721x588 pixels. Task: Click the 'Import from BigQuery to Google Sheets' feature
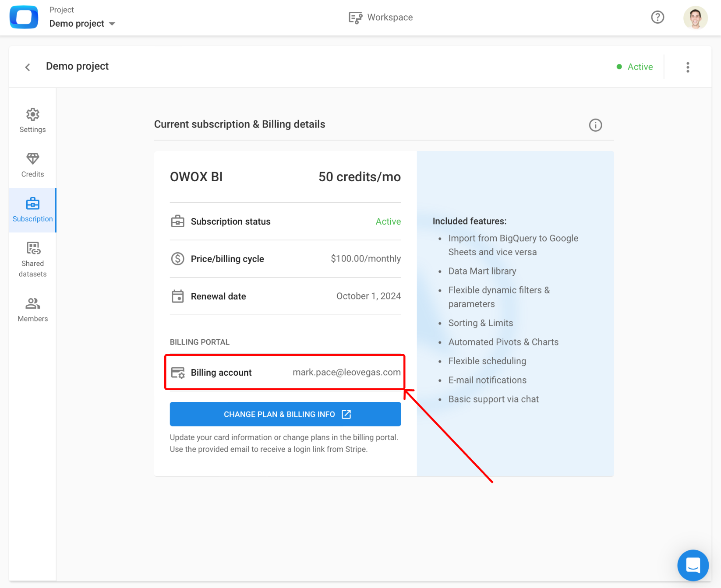(x=513, y=245)
